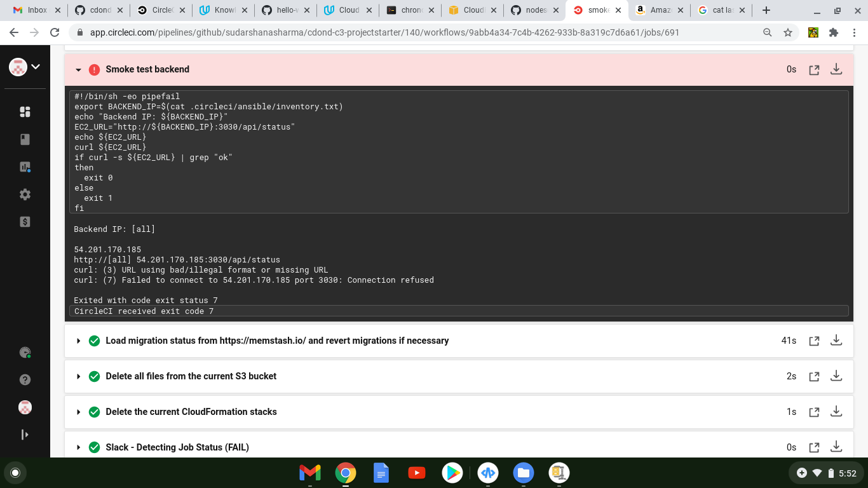Viewport: 868px width, 488px height.
Task: Open Slack job status output in new tab
Action: point(814,448)
